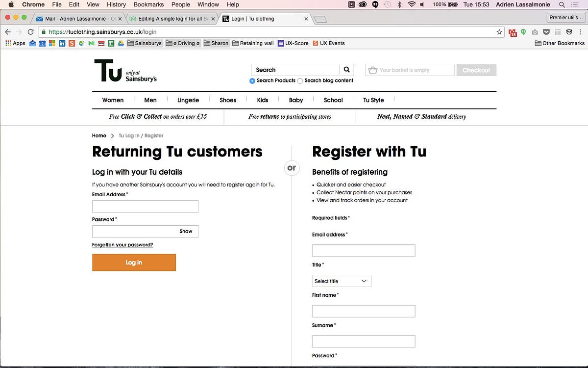Click the Wi-Fi status icon in the menu bar

click(x=412, y=4)
